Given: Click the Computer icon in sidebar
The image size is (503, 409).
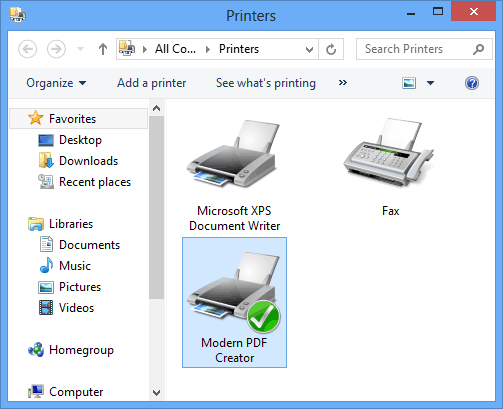Looking at the screenshot, I should coord(36,391).
